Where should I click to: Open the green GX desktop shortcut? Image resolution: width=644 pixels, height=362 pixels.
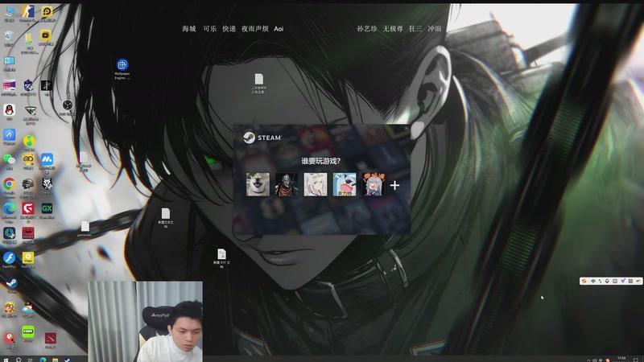point(47,210)
